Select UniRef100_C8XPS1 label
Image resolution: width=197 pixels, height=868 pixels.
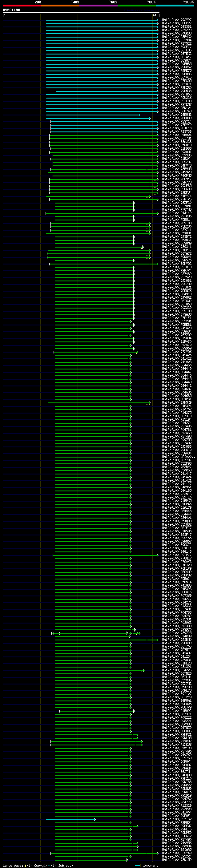click(x=176, y=399)
